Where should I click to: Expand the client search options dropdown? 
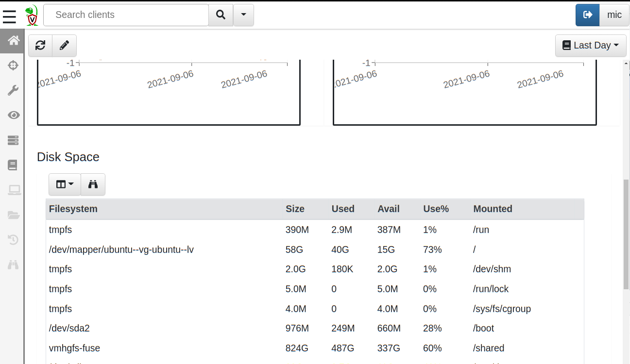[243, 15]
